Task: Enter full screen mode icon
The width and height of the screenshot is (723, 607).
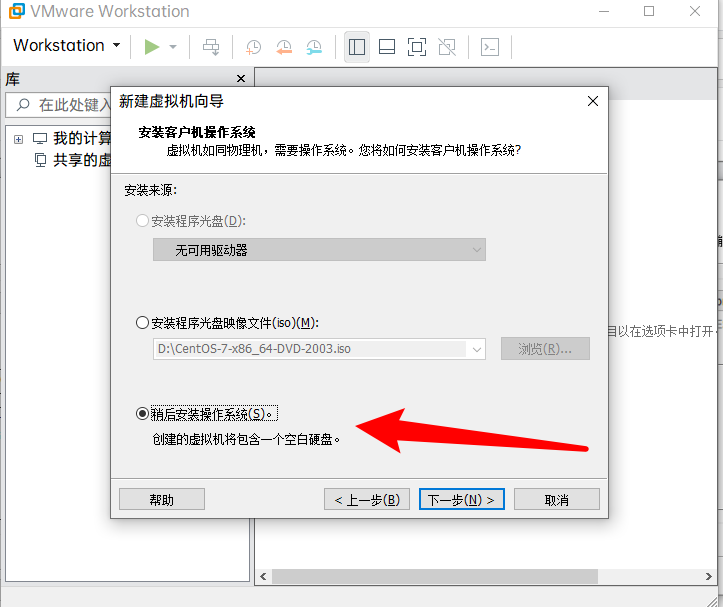Action: pyautogui.click(x=417, y=47)
